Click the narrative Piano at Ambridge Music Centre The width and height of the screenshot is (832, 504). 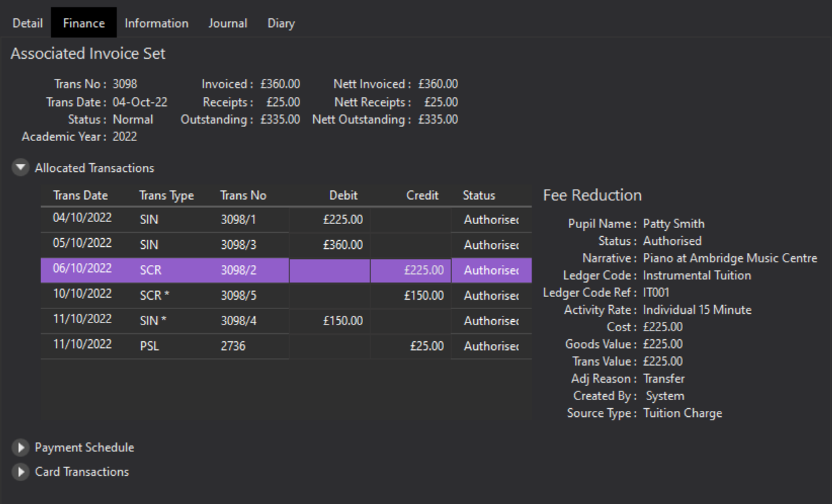coord(730,258)
